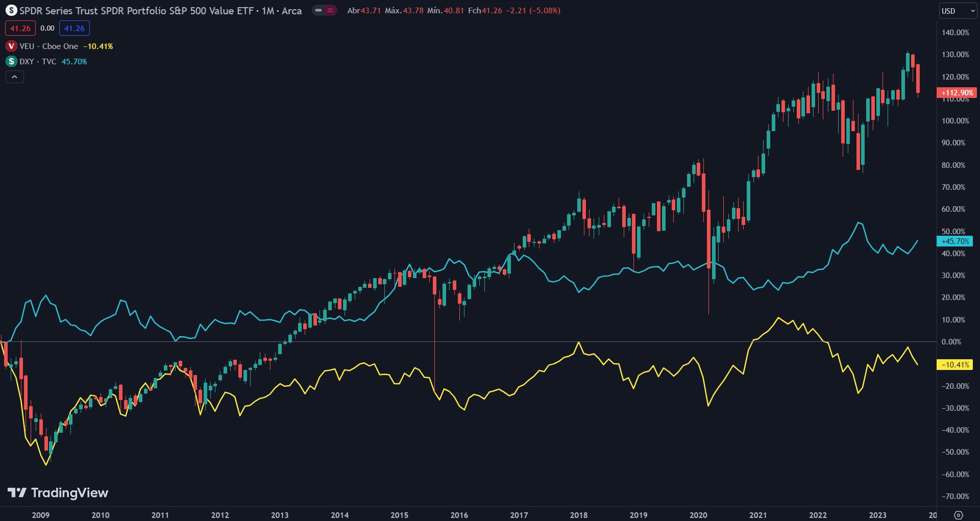Click the cyan +45.70% price label
The height and width of the screenshot is (521, 980).
(x=955, y=241)
